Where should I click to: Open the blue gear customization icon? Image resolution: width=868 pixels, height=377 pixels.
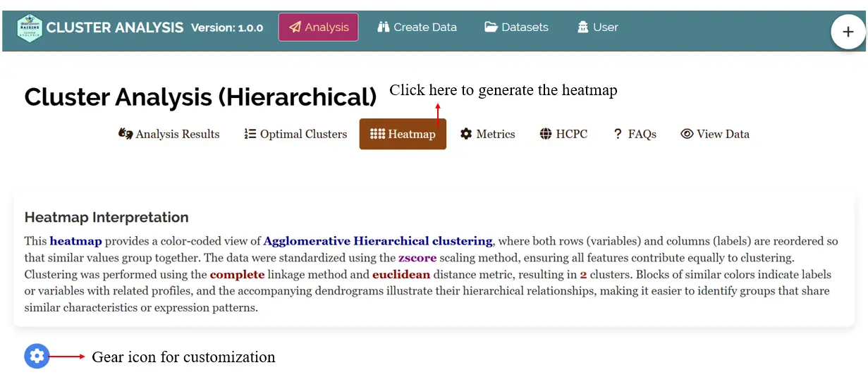click(x=37, y=356)
